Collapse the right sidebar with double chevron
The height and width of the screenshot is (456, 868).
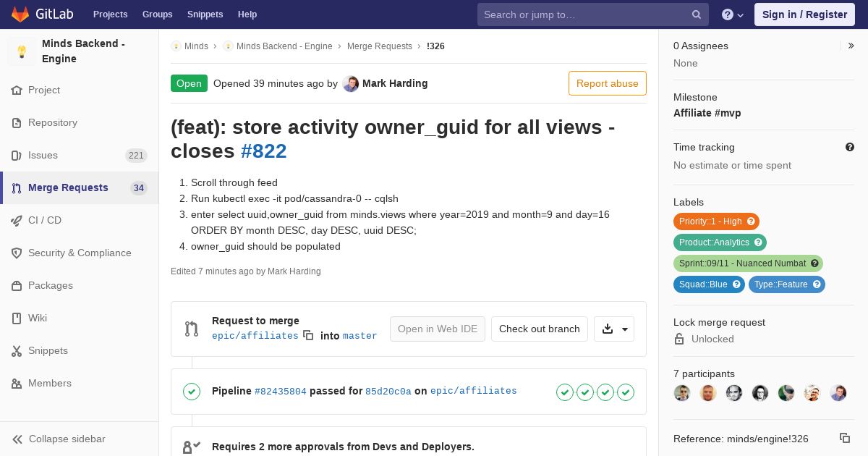click(851, 46)
